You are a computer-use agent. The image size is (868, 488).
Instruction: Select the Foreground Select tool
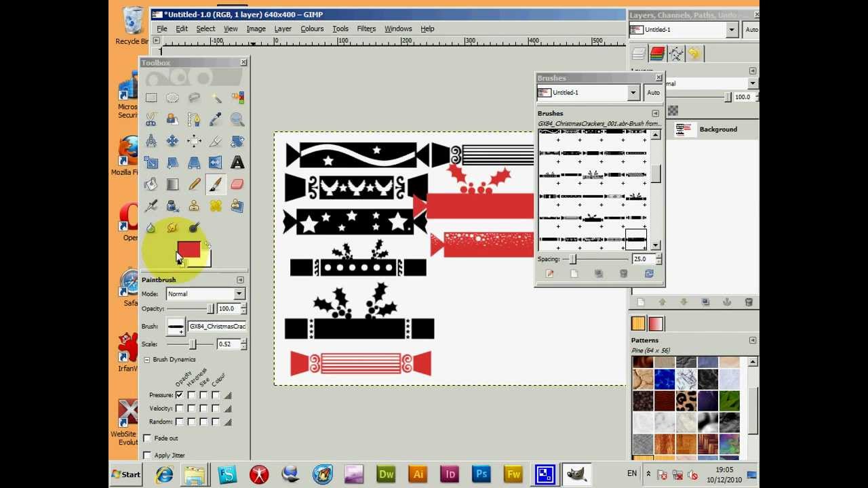[x=172, y=120]
